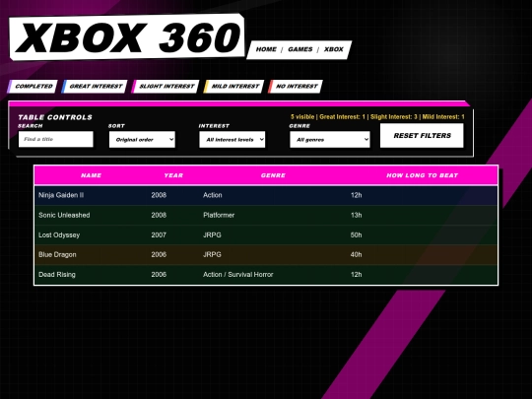532x399 pixels.
Task: Click the Platformer genre cell
Action: [219, 215]
